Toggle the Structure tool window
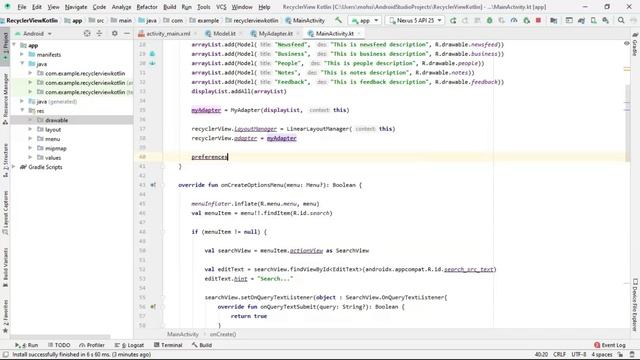Image resolution: width=640 pixels, height=360 pixels. click(5, 160)
